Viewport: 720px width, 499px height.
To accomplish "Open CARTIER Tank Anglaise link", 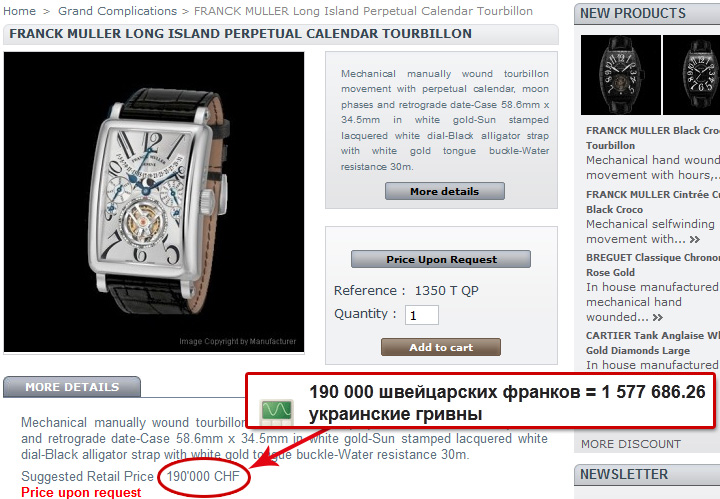I will coord(653,343).
